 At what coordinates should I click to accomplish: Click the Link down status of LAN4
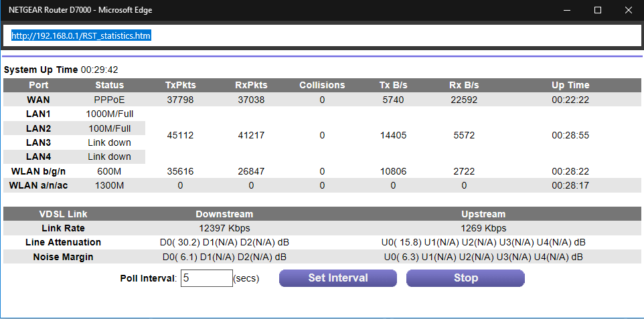point(109,156)
